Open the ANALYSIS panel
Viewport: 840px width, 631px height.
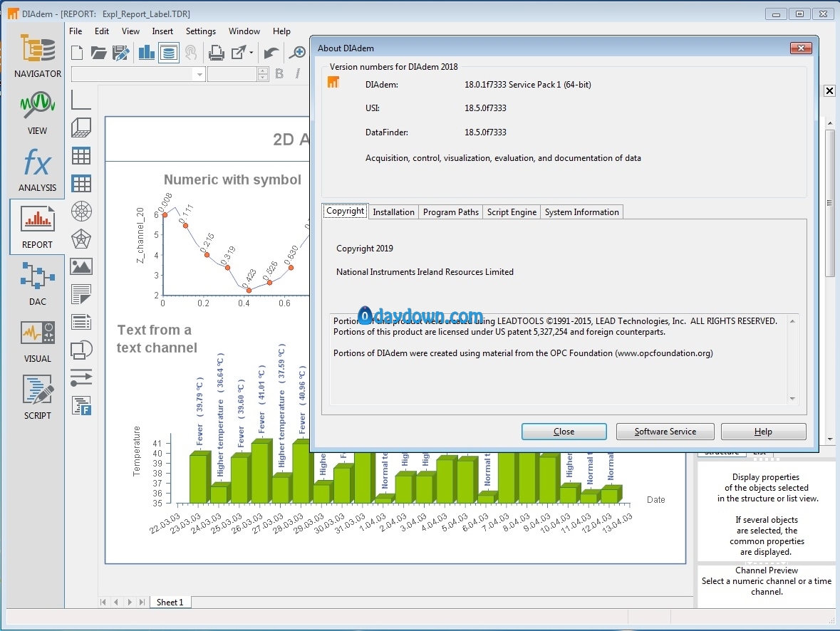[x=38, y=170]
